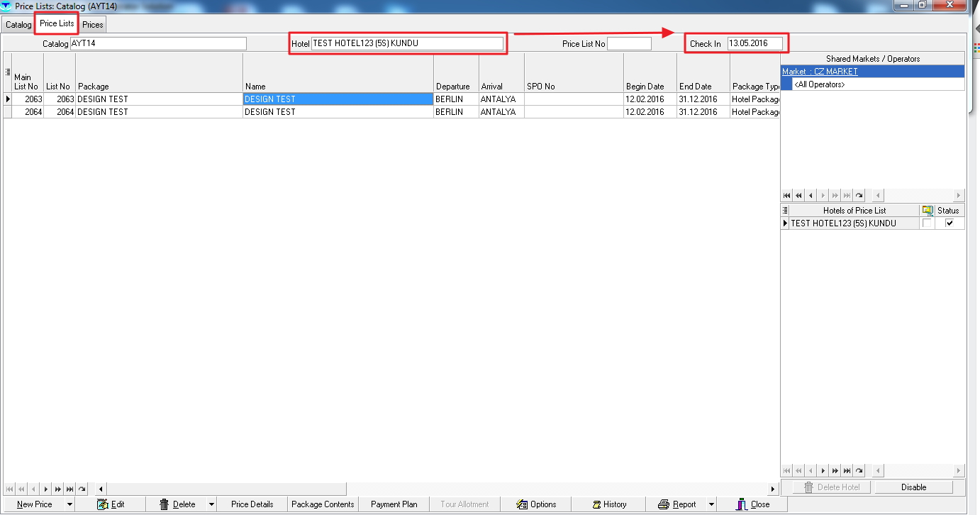Click into the Price List No field

pos(629,44)
